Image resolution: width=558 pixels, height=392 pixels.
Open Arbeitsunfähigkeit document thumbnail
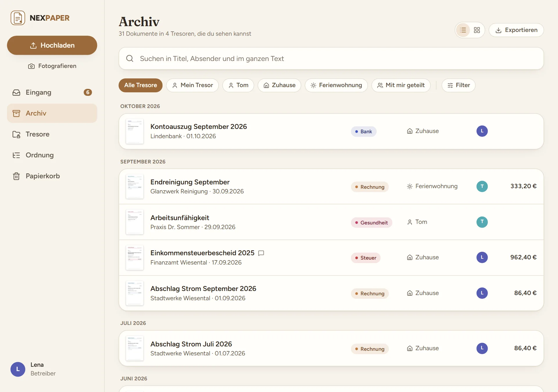135,222
